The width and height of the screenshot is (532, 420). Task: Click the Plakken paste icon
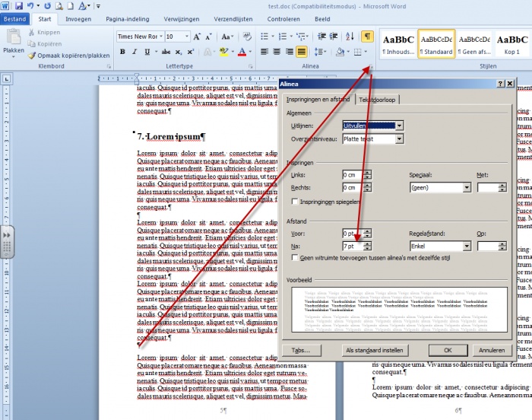tap(14, 43)
